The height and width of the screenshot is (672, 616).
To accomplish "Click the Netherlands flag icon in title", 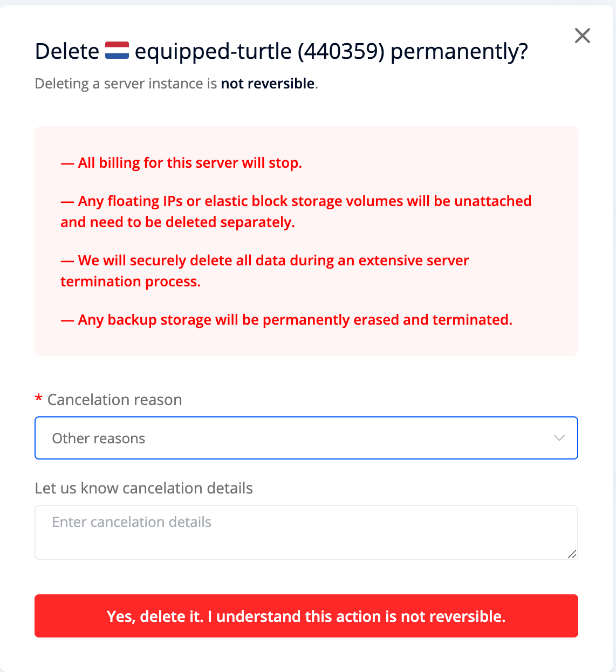I will click(x=117, y=51).
